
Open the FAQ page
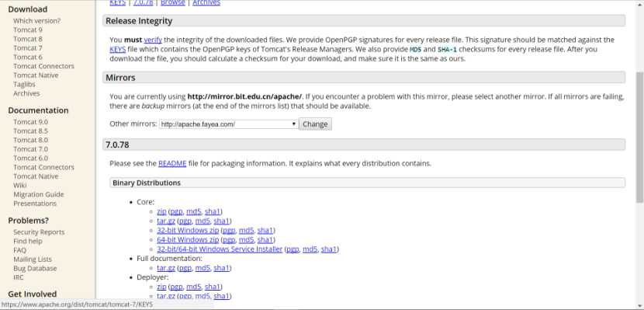tap(19, 250)
